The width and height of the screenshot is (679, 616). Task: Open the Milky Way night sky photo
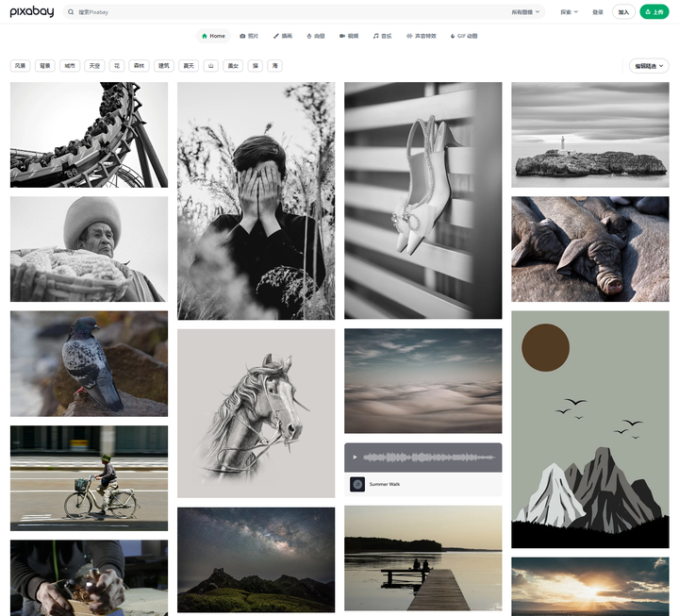(x=256, y=559)
